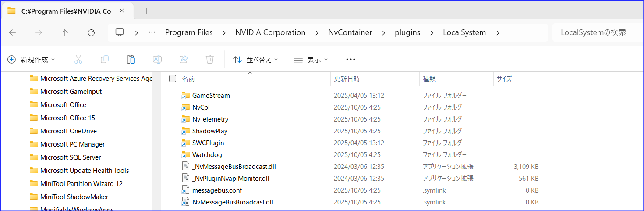This screenshot has width=644, height=211.
Task: Open the 新規作成 dropdown
Action: [32, 60]
